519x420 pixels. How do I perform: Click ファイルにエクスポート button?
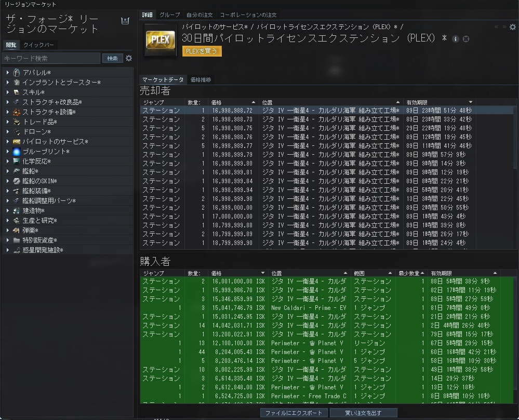click(294, 413)
